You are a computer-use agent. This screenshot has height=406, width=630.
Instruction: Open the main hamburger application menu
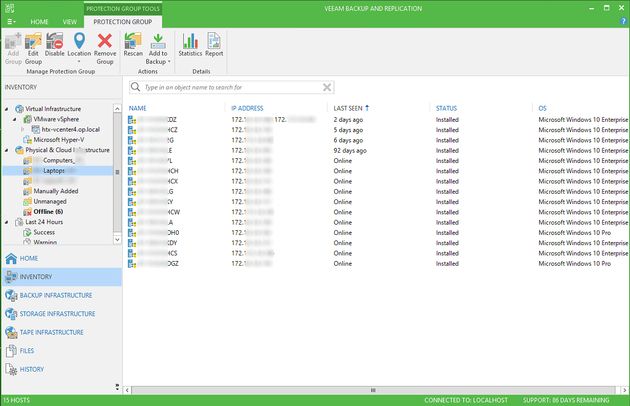point(11,22)
